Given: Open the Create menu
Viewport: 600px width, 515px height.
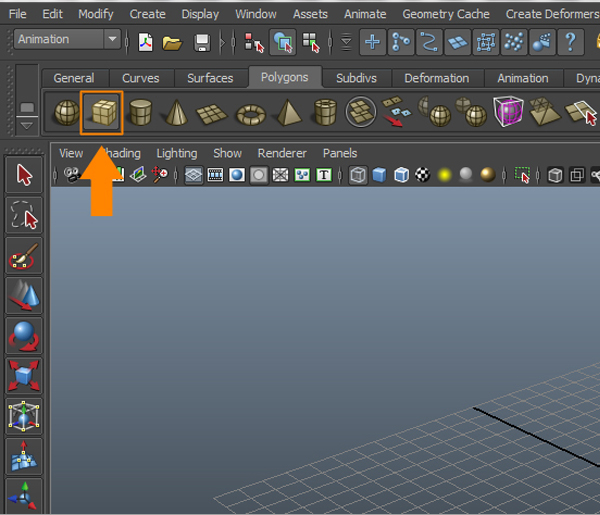Looking at the screenshot, I should click(147, 14).
